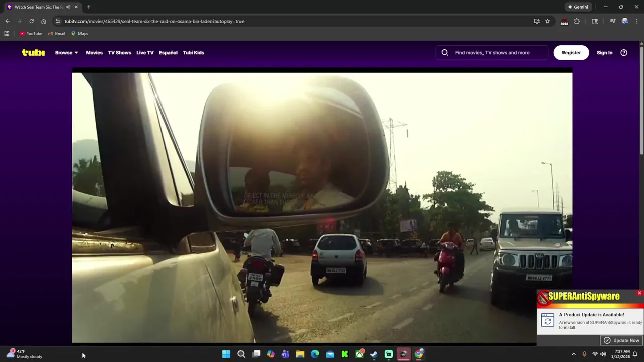Open the Live TV page
644x362 pixels.
145,53
